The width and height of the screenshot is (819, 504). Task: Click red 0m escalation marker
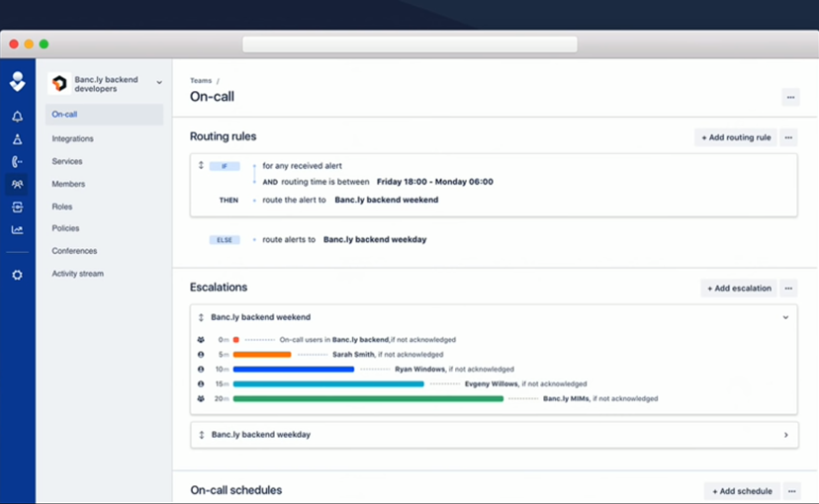pyautogui.click(x=236, y=340)
